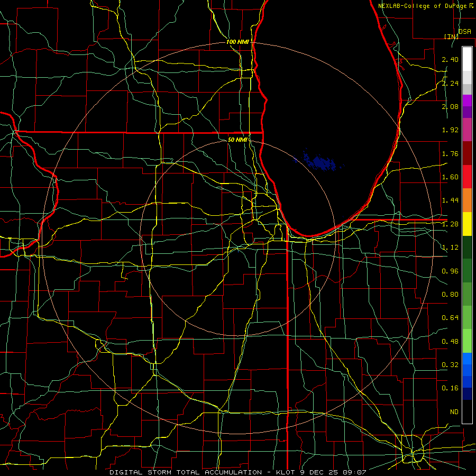Select the 1.44 legend value
Screen dimensions: 476x476
[x=450, y=200]
